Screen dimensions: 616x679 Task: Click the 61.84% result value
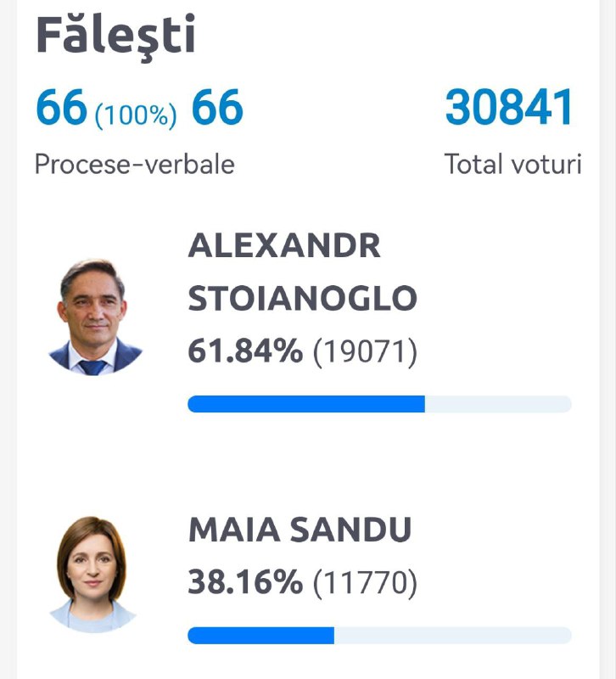click(x=245, y=351)
